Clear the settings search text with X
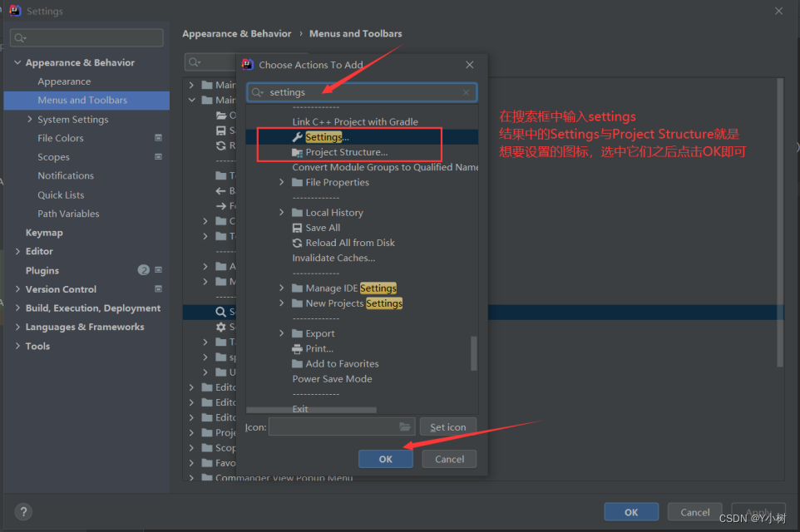The width and height of the screenshot is (800, 532). 466,92
